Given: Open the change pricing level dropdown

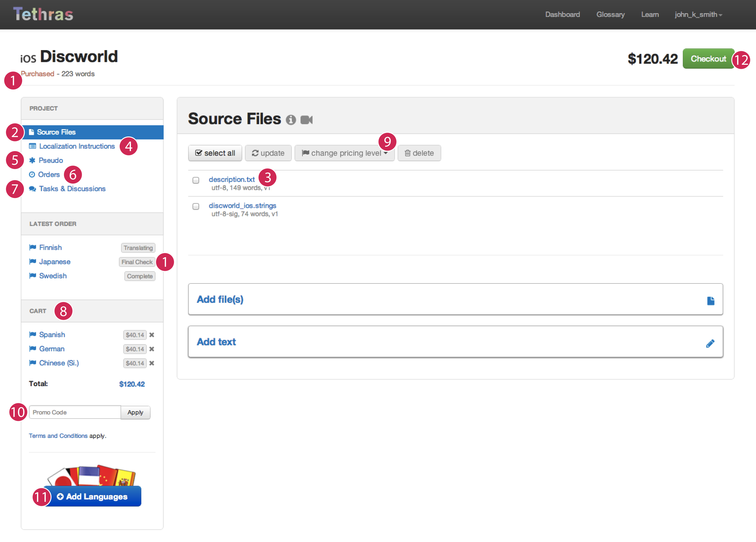Looking at the screenshot, I should click(345, 153).
